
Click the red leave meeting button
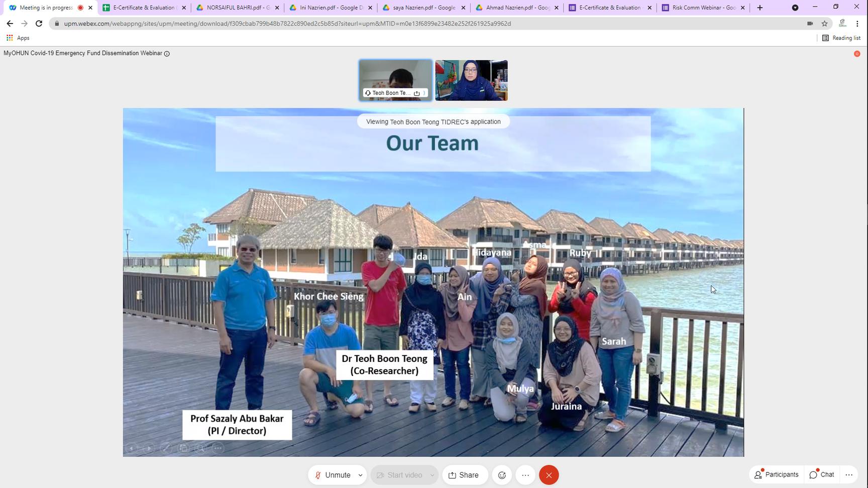pyautogui.click(x=549, y=475)
